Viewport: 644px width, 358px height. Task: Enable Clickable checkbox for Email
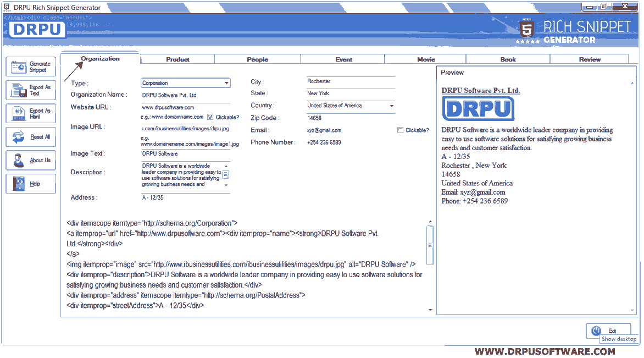tap(400, 130)
